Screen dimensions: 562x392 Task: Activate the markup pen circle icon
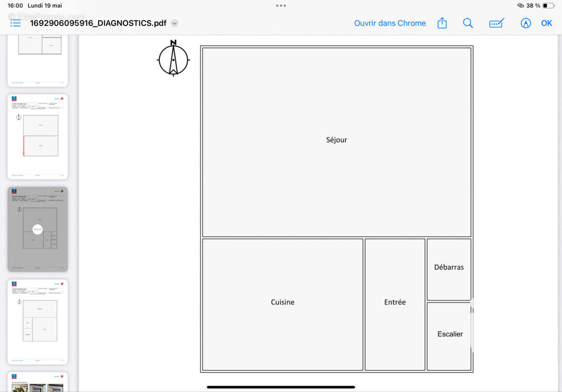coord(525,23)
